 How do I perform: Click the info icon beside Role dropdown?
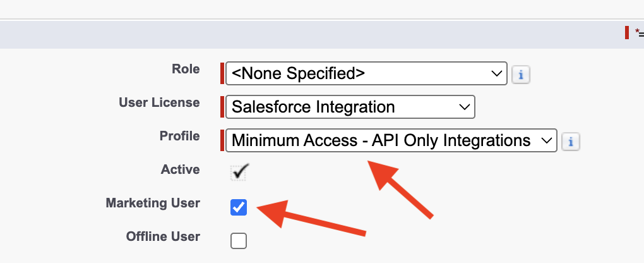pos(521,75)
